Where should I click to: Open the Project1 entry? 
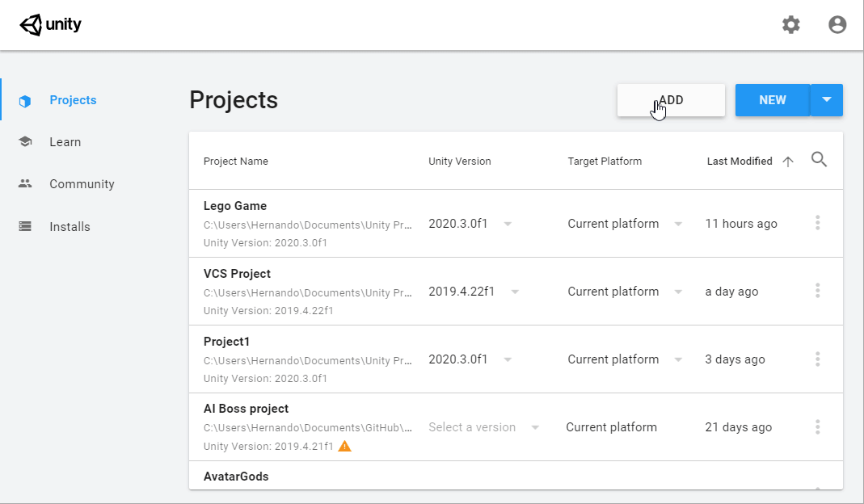tap(226, 342)
